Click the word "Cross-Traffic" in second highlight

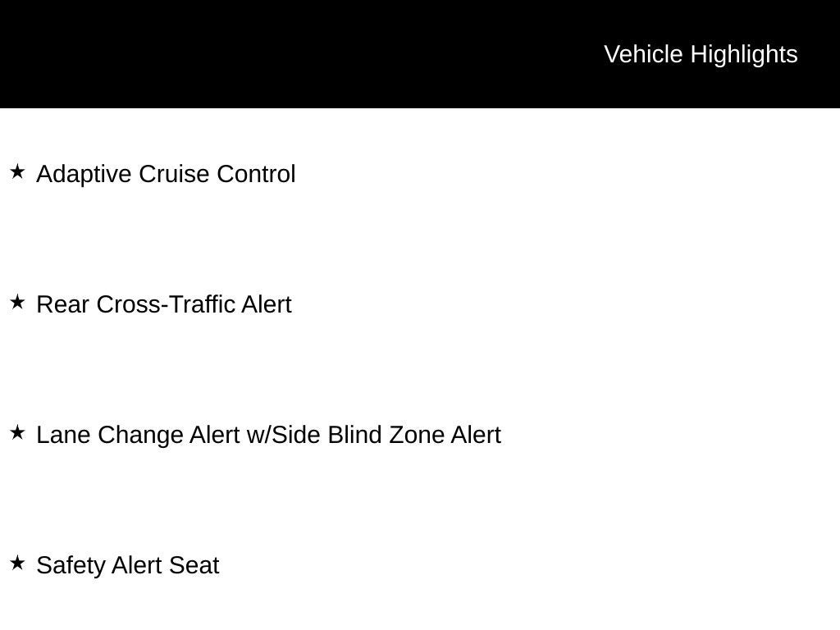[x=165, y=304]
